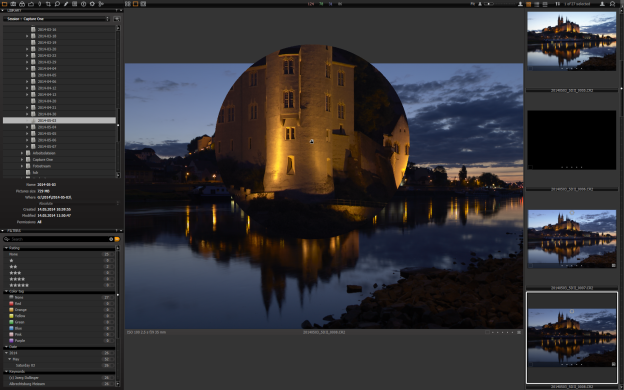Click the browser sort order icon
Screen dimensions: 624x390
[557, 4]
